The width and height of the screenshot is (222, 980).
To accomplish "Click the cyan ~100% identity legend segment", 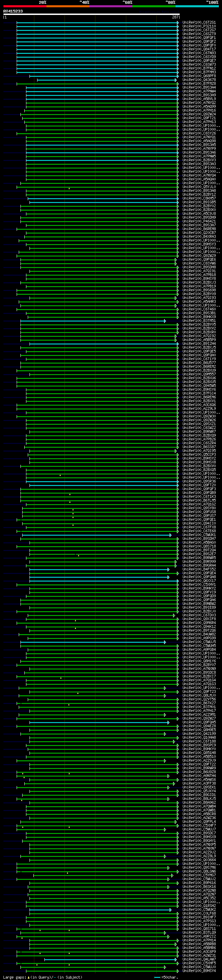I will point(197,6).
